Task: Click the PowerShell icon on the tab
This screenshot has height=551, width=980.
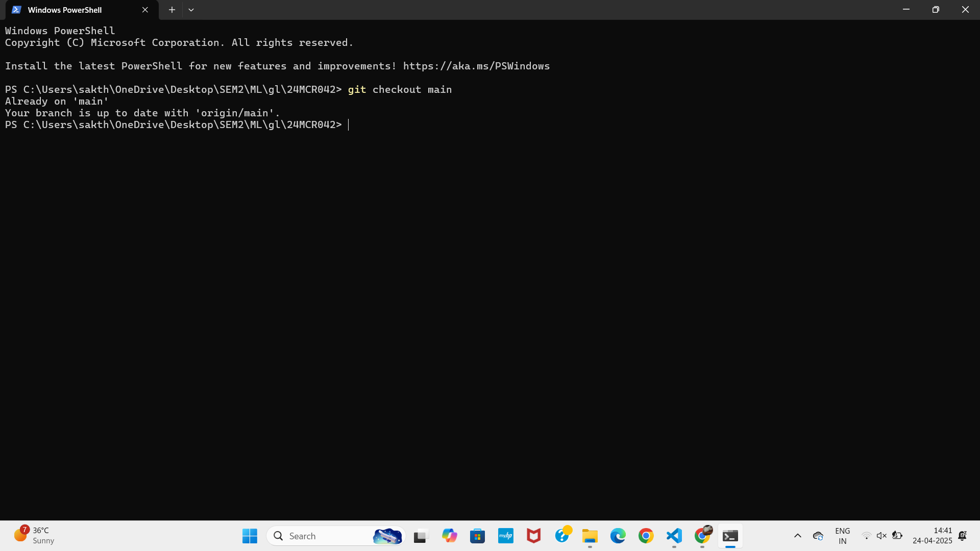Action: click(x=16, y=10)
